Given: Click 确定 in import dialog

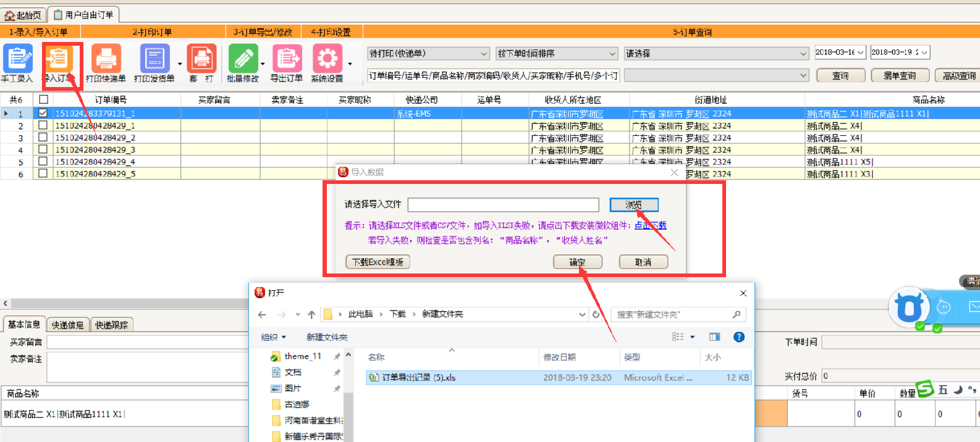Looking at the screenshot, I should coord(577,262).
